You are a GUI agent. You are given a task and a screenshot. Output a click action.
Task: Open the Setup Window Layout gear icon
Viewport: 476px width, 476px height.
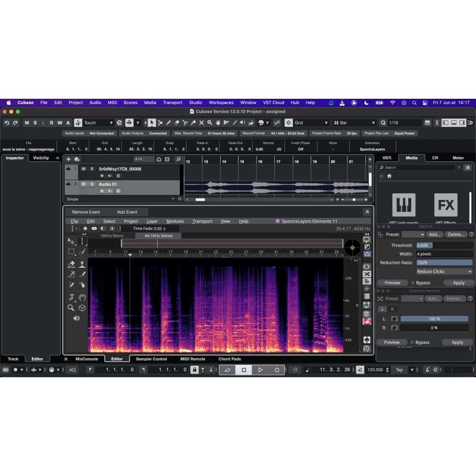pos(470,123)
